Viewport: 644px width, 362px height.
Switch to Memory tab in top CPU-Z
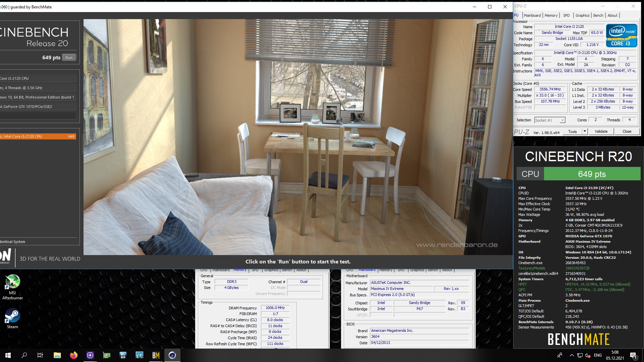[x=551, y=15]
